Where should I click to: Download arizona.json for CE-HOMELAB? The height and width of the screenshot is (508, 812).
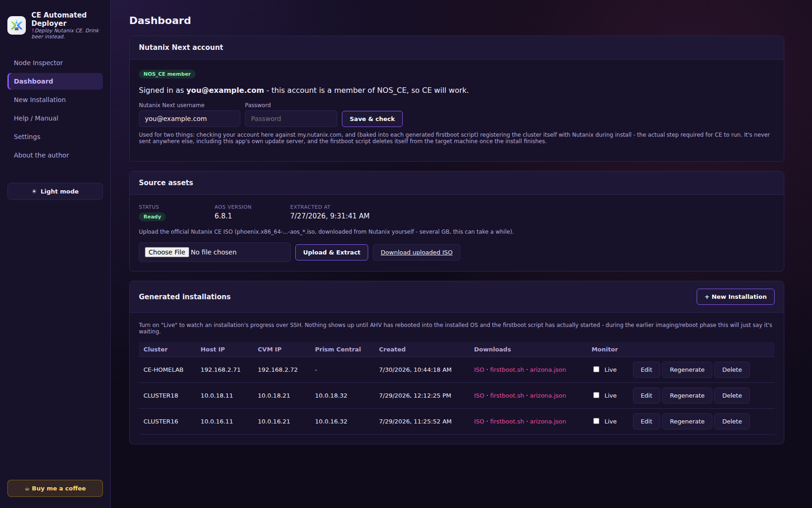click(548, 369)
